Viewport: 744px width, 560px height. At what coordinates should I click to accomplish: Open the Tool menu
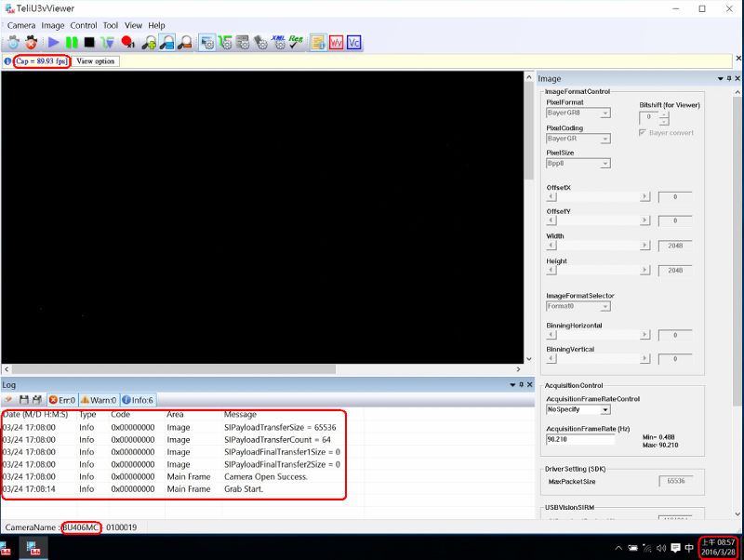[110, 25]
